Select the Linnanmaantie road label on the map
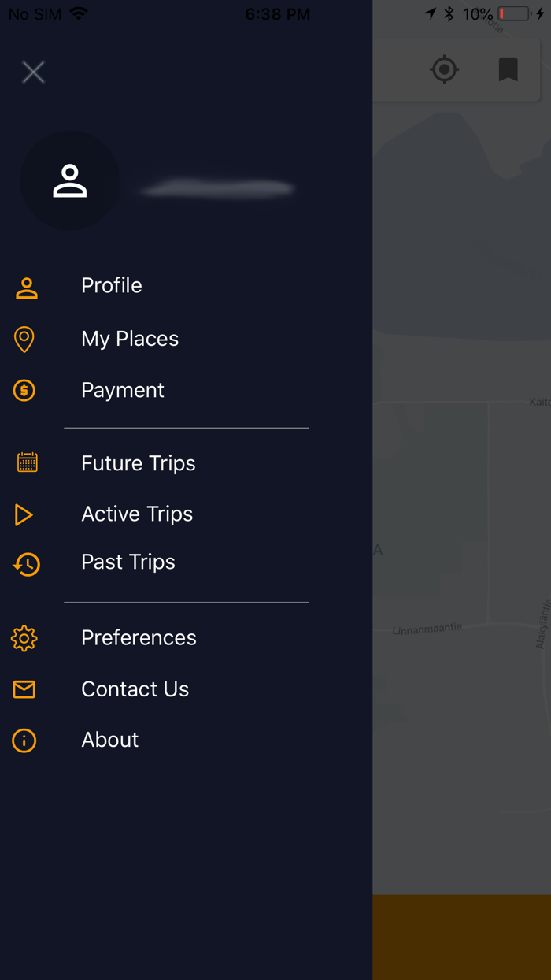This screenshot has width=551, height=980. tap(426, 629)
